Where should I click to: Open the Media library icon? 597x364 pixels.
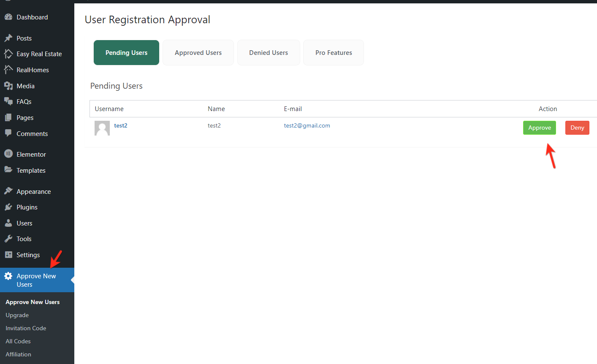9,85
